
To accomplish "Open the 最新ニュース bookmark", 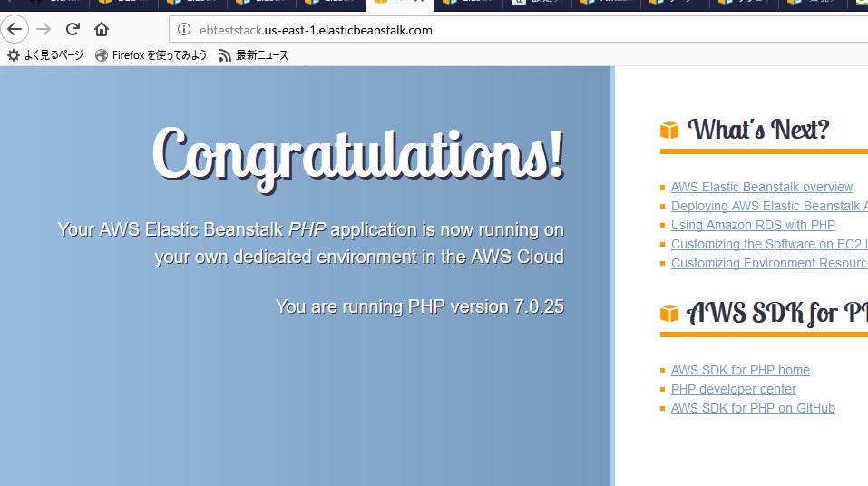I will (x=261, y=55).
